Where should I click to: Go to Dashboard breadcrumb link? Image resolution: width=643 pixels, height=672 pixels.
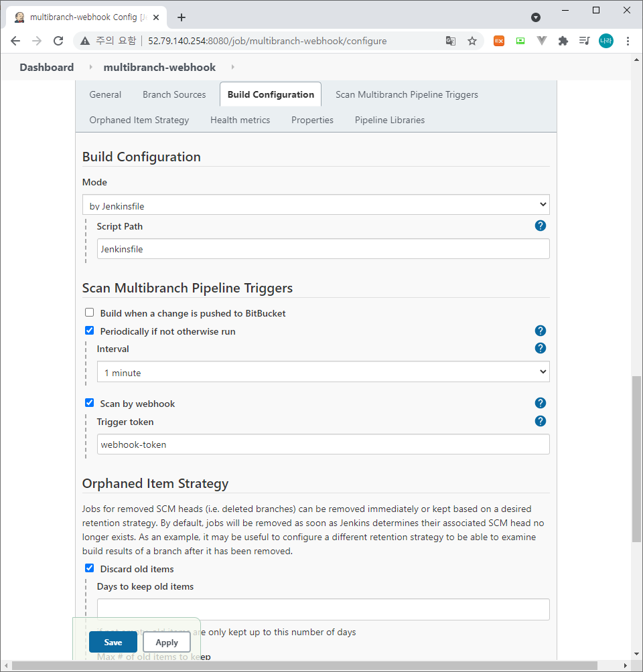[x=47, y=68]
